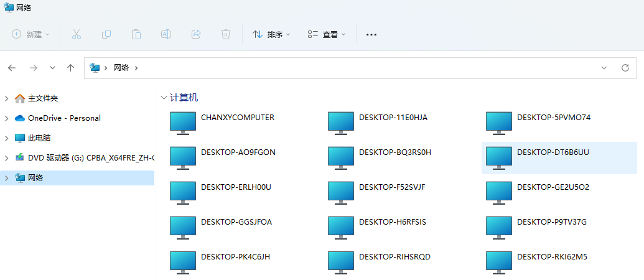Click the DESKTOP-AO9FGON name label

pos(238,152)
